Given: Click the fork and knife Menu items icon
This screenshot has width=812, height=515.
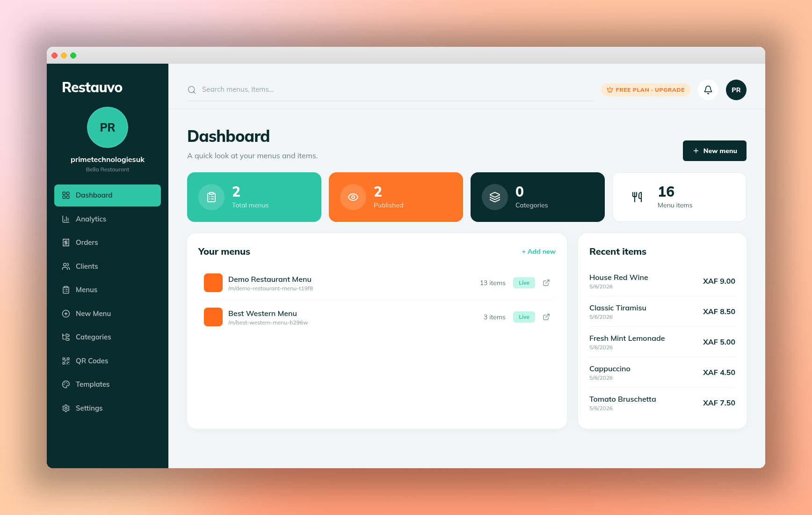Looking at the screenshot, I should click(637, 197).
